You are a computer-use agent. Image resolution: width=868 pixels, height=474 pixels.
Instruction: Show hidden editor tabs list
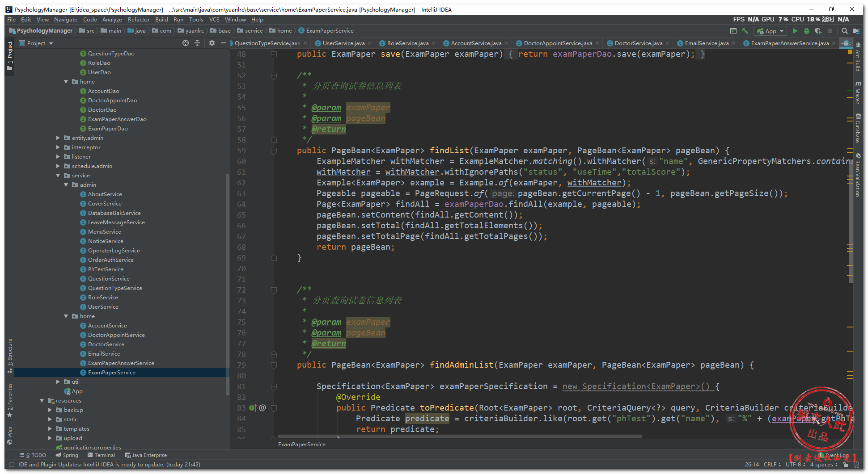point(846,43)
